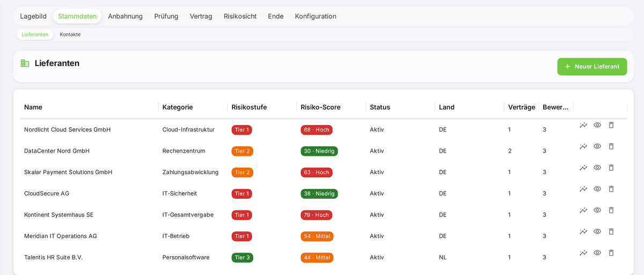Open trend chart for Meridian IT Operations

coord(583,231)
